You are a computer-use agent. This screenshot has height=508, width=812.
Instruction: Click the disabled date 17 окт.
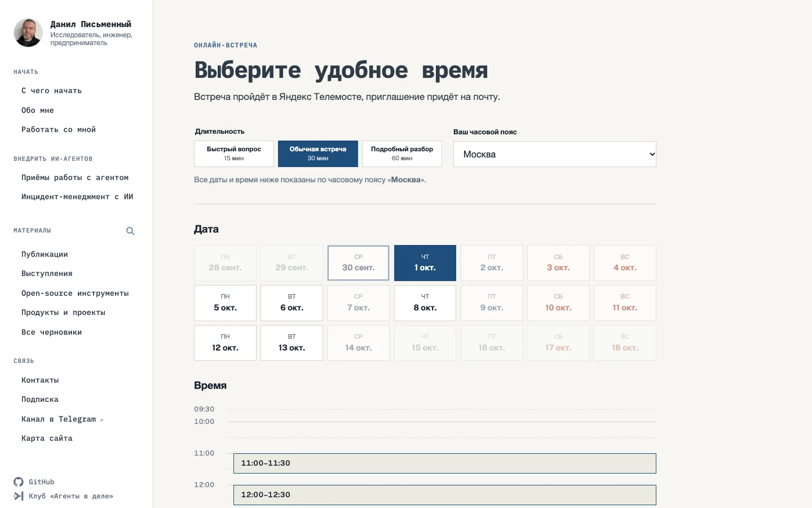558,343
